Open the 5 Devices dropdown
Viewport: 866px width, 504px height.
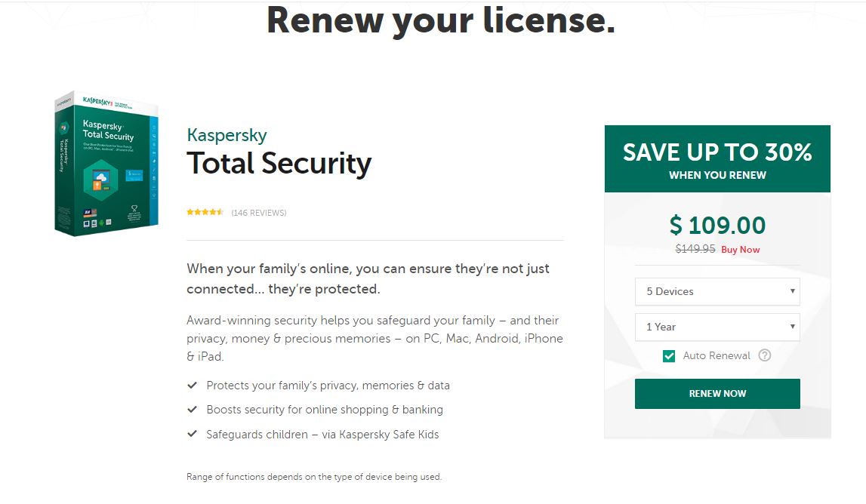[717, 291]
